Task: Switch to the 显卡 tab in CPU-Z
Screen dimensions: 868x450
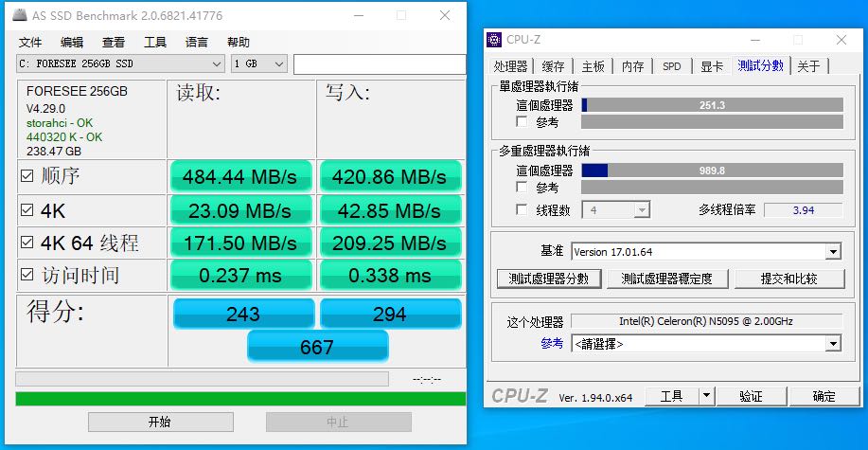Action: click(711, 66)
